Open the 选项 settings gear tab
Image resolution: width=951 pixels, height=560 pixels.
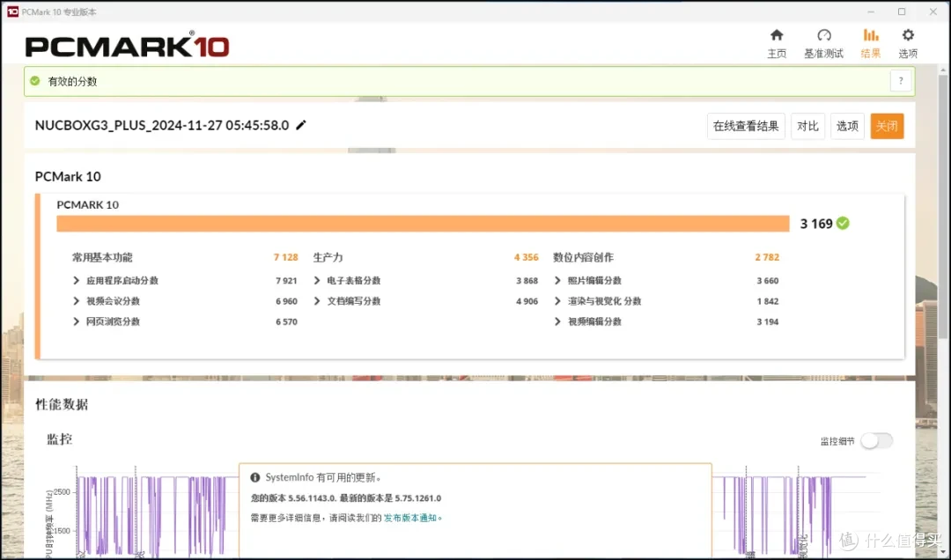(907, 44)
